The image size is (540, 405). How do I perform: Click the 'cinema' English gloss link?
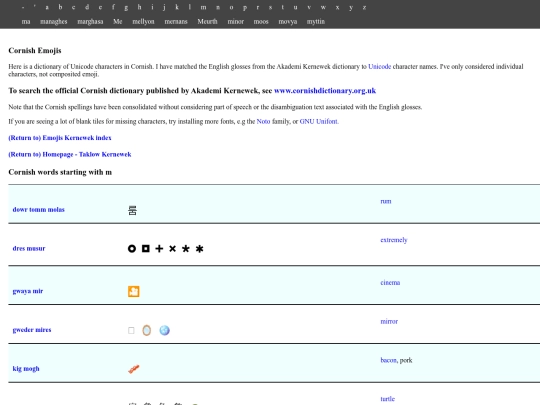(390, 282)
